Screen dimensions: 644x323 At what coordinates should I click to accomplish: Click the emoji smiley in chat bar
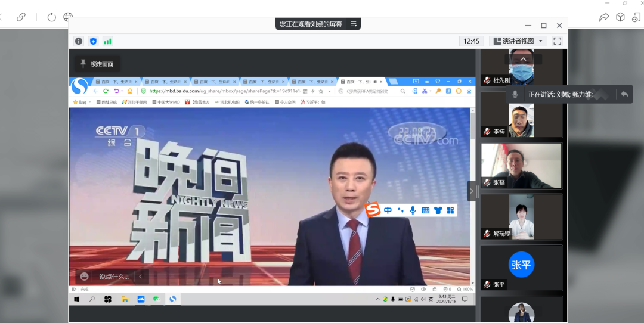[84, 276]
